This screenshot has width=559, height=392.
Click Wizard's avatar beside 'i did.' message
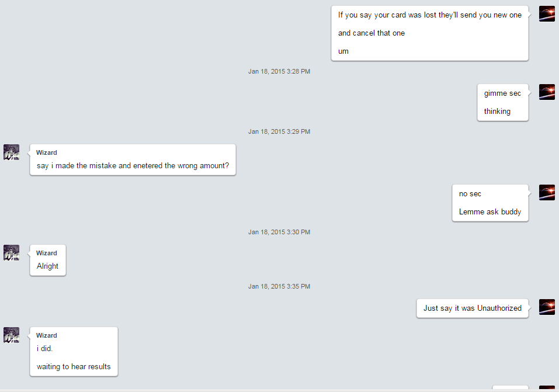12,335
